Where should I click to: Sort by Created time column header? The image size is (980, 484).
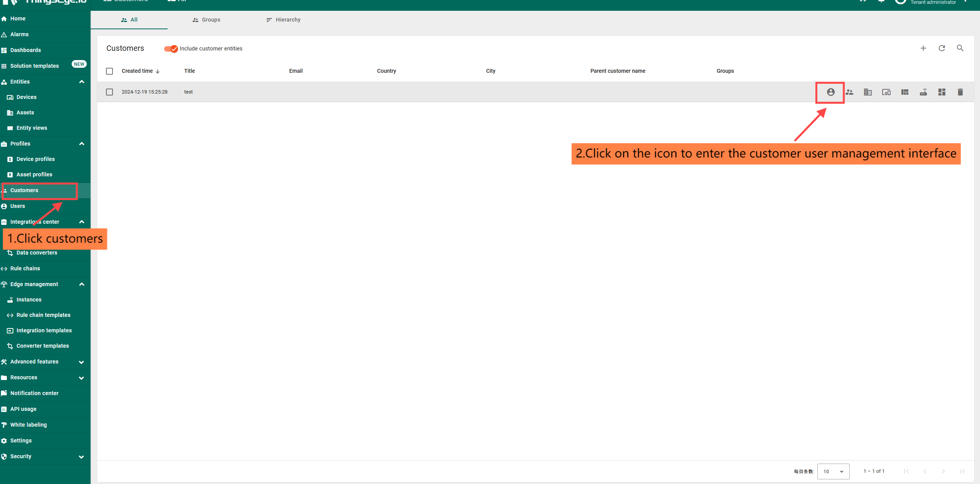pyautogui.click(x=138, y=71)
